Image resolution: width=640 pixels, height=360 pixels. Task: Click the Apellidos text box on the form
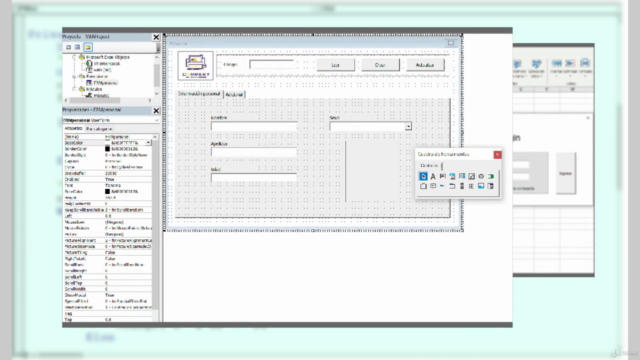(x=254, y=152)
